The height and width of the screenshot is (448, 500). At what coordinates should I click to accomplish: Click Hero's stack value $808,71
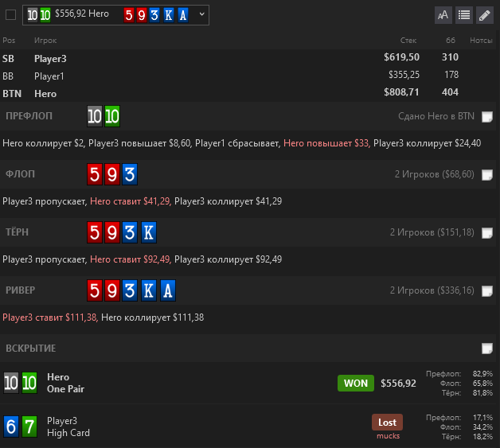[x=401, y=92]
